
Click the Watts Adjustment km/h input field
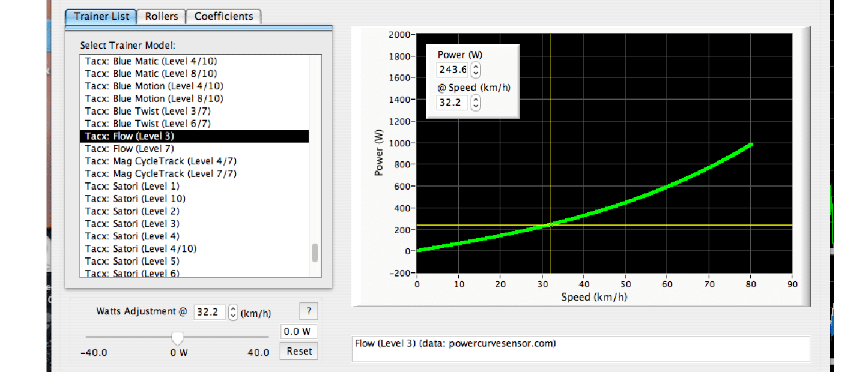(210, 312)
